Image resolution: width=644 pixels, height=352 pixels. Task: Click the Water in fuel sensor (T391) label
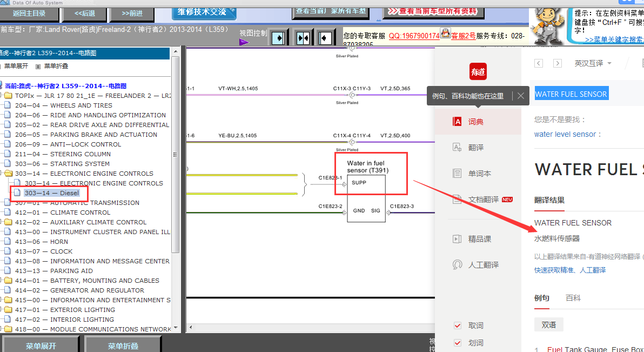tap(367, 167)
